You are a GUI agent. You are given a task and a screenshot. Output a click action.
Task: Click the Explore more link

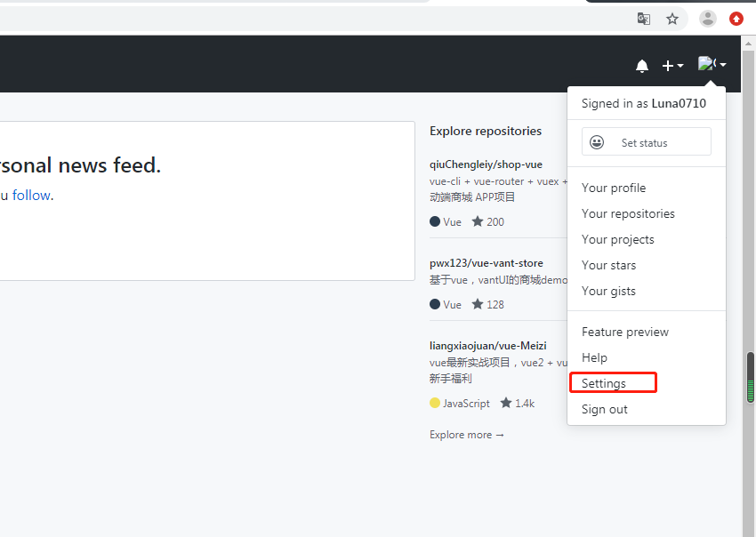[467, 435]
